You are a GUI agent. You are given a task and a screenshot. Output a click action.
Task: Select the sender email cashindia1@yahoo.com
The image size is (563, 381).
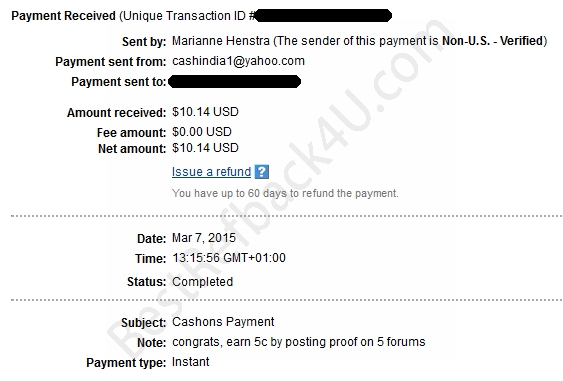(x=238, y=61)
